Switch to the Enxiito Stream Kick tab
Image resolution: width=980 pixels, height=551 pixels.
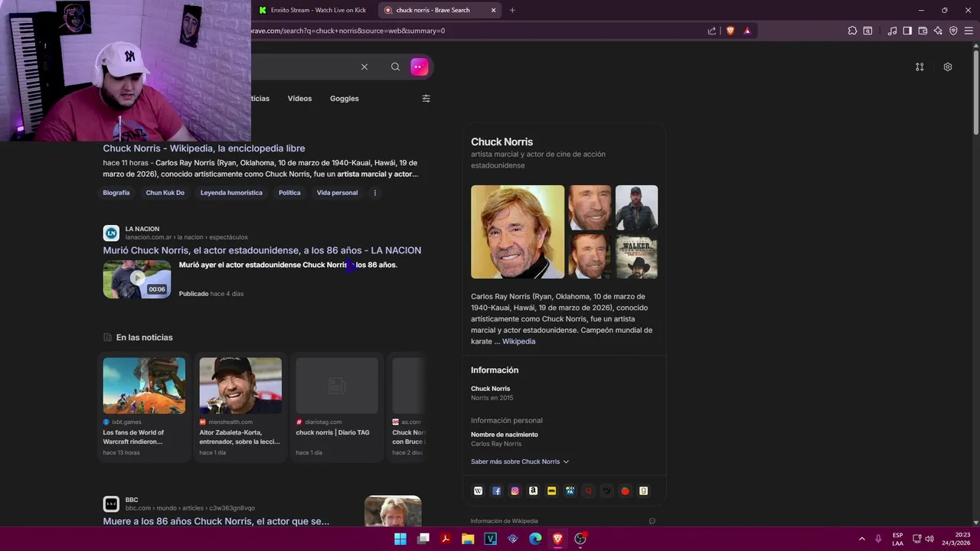(x=314, y=10)
